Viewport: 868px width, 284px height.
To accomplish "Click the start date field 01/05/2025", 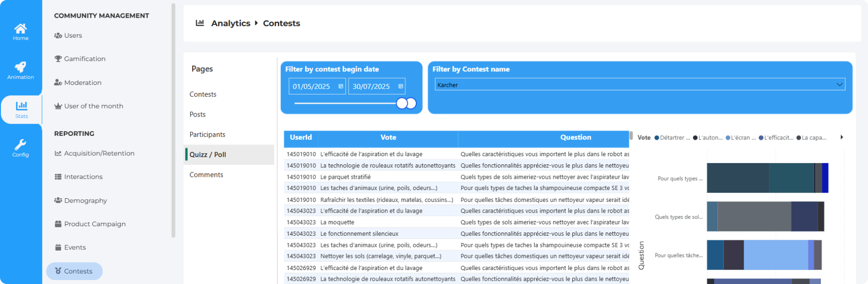I will (x=311, y=86).
